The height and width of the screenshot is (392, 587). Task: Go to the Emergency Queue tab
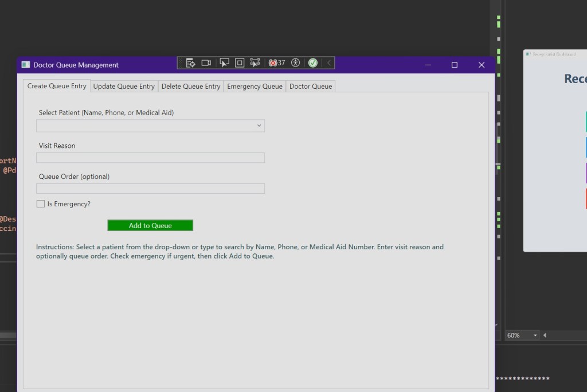click(255, 87)
